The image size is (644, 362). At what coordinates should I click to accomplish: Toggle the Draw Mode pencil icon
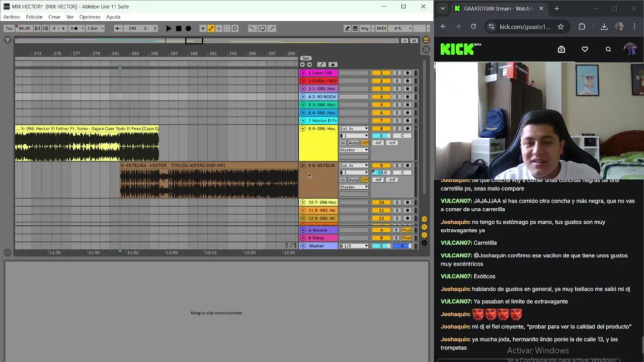coord(347,29)
